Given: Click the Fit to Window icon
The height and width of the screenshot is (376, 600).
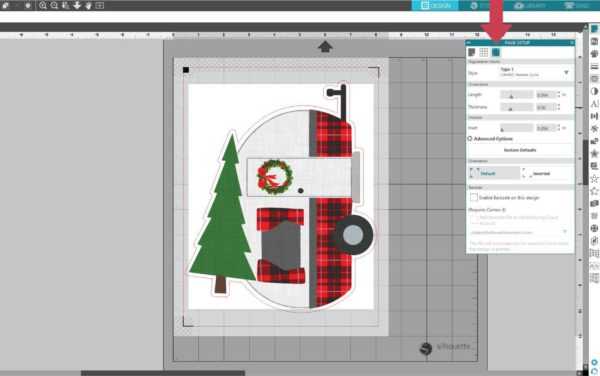Looking at the screenshot, I should (x=99, y=5).
